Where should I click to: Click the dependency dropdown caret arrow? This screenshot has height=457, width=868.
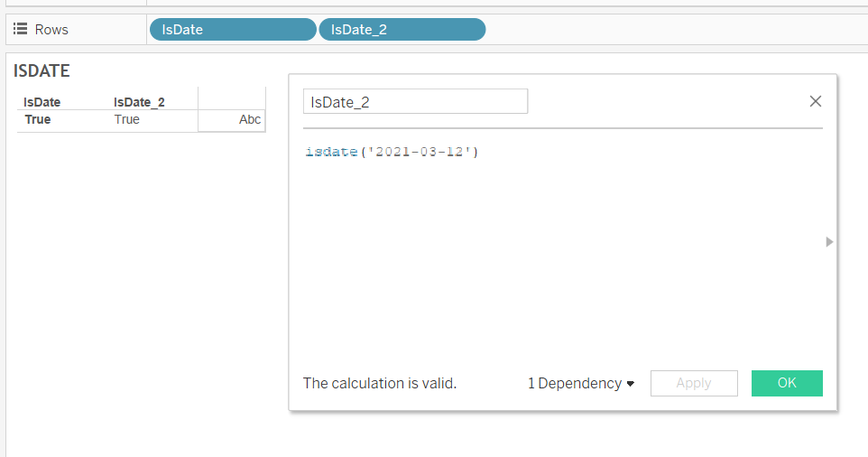coord(630,384)
